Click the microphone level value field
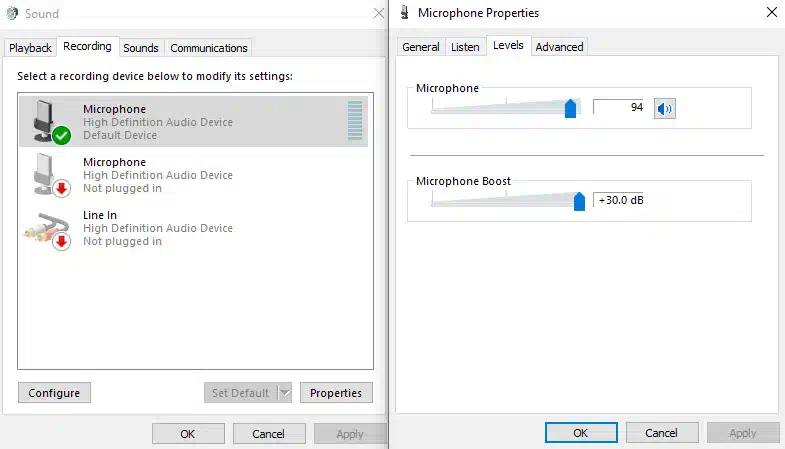The height and width of the screenshot is (449, 785). click(x=620, y=107)
